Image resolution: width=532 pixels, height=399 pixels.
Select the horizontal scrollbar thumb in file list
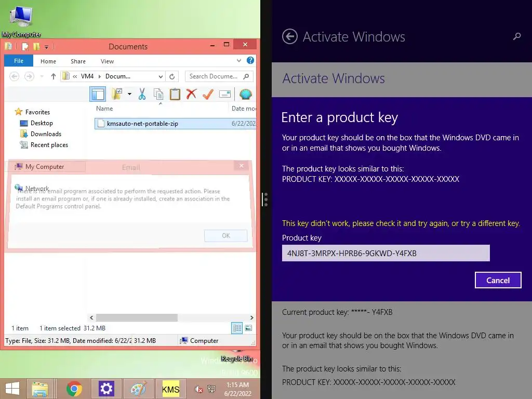137,317
